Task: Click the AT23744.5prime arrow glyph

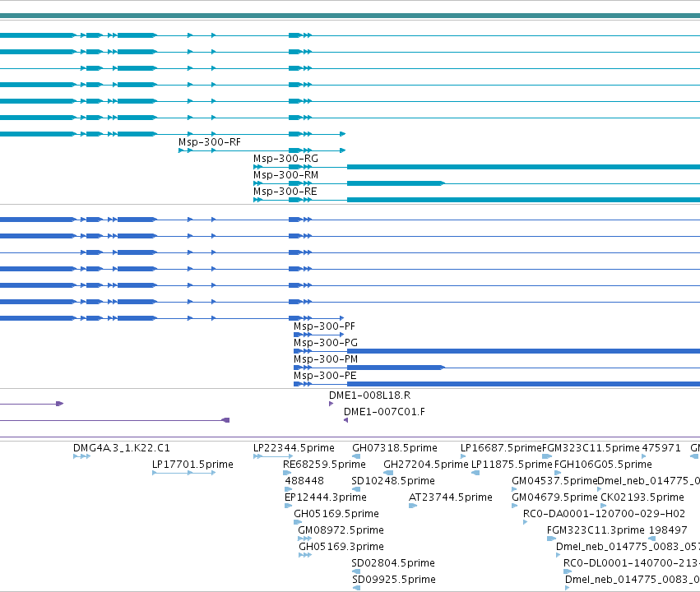Action: pyautogui.click(x=413, y=506)
